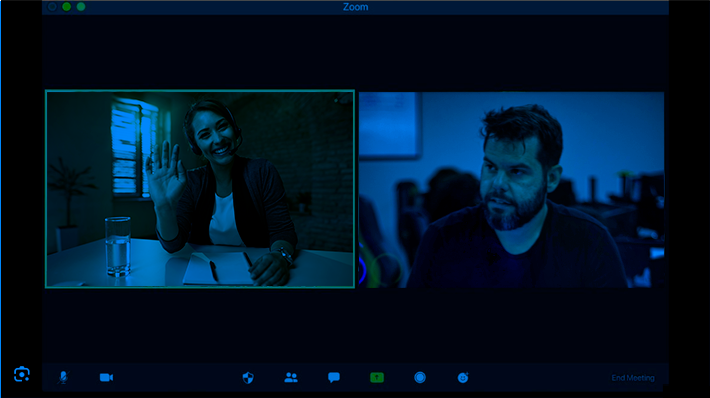This screenshot has height=398, width=710.
Task: Start sharing with green Share Screen button
Action: pos(377,377)
